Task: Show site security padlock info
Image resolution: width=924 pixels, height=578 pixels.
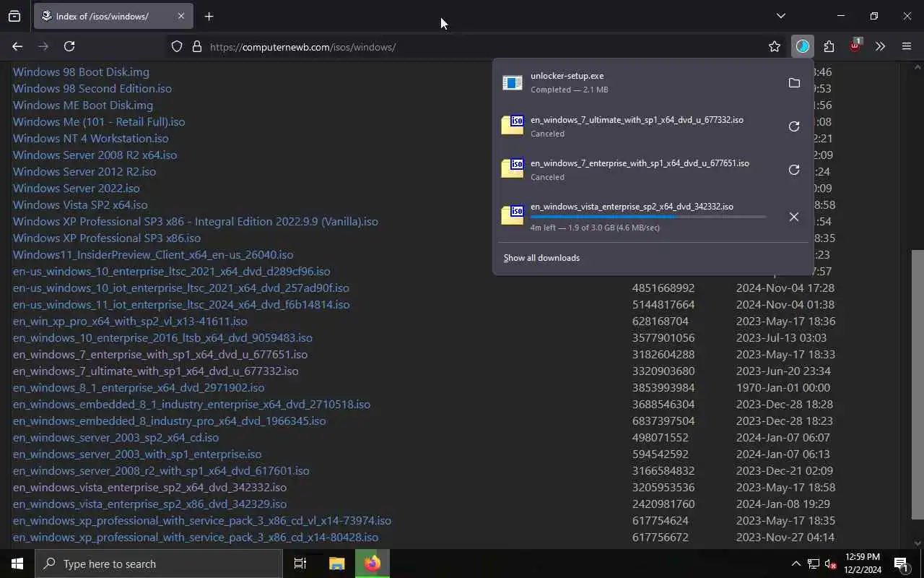Action: click(x=196, y=46)
